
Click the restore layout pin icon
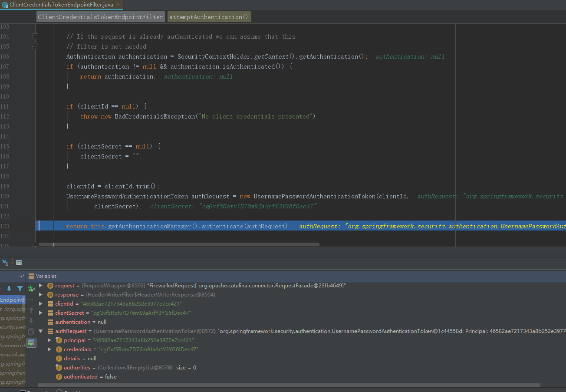[22, 276]
